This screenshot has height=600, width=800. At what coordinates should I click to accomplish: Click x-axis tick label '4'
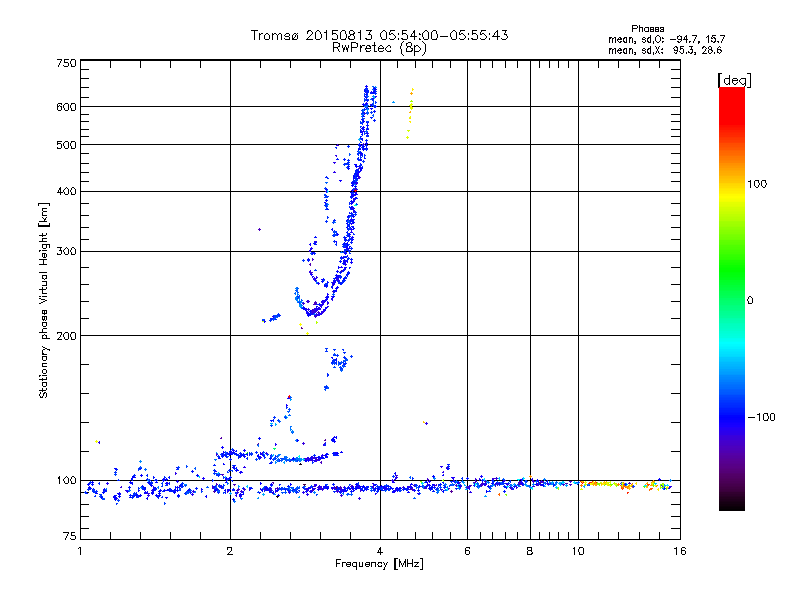click(380, 551)
